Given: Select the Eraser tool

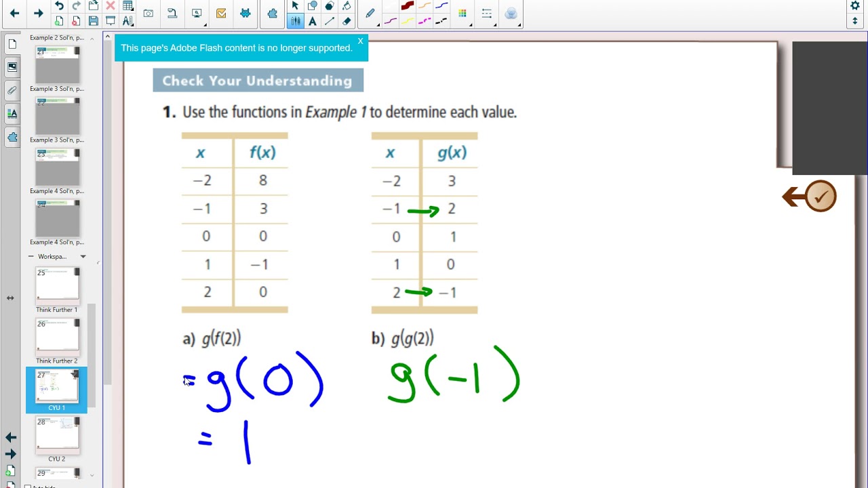Looking at the screenshot, I should click(x=347, y=21).
